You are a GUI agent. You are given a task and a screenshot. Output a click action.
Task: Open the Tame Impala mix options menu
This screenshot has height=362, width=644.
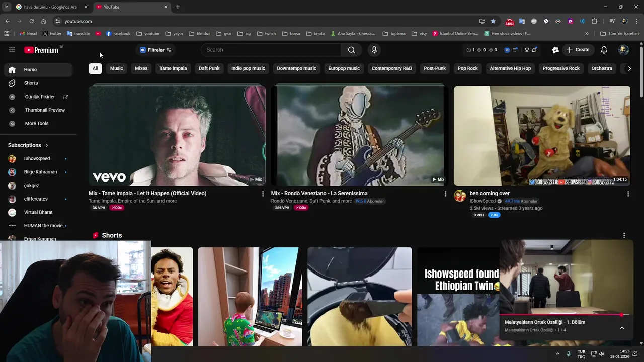click(263, 194)
